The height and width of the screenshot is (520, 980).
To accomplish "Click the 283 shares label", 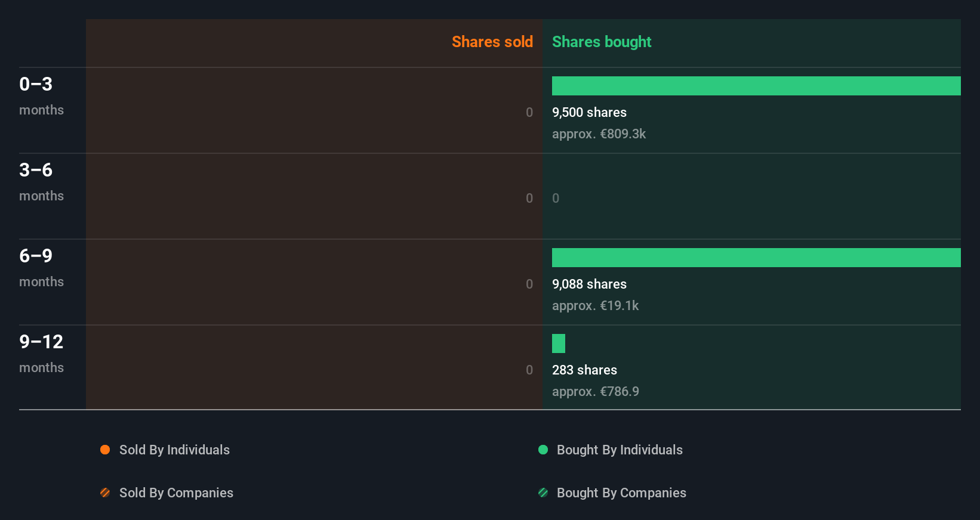I will point(584,370).
